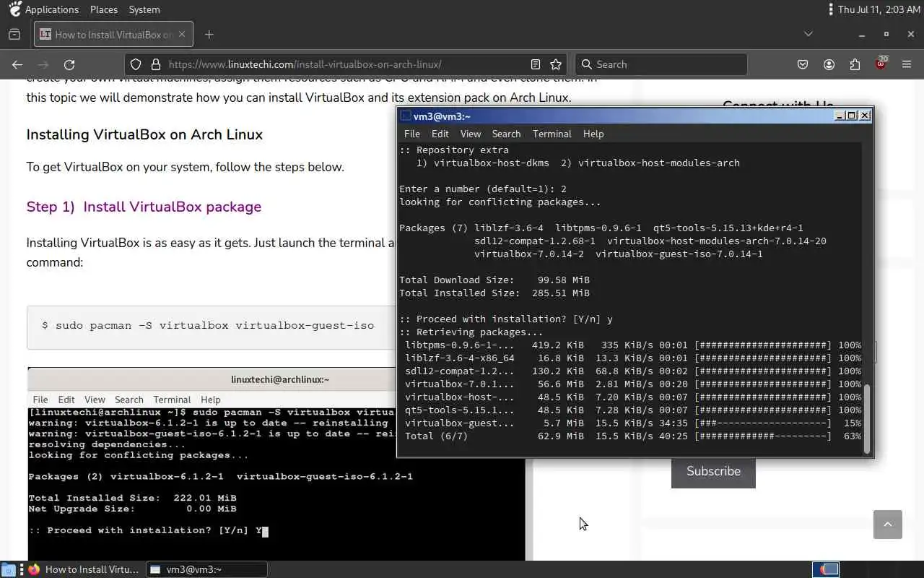Click Step 1 Install VirtualBox heading
Image resolution: width=924 pixels, height=578 pixels.
click(x=144, y=207)
